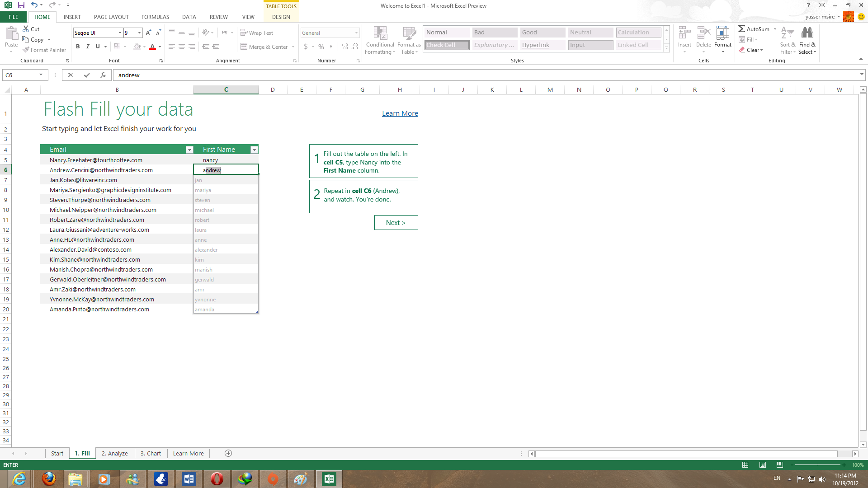Open Format as Table gallery
868x488 pixels.
pyautogui.click(x=409, y=40)
